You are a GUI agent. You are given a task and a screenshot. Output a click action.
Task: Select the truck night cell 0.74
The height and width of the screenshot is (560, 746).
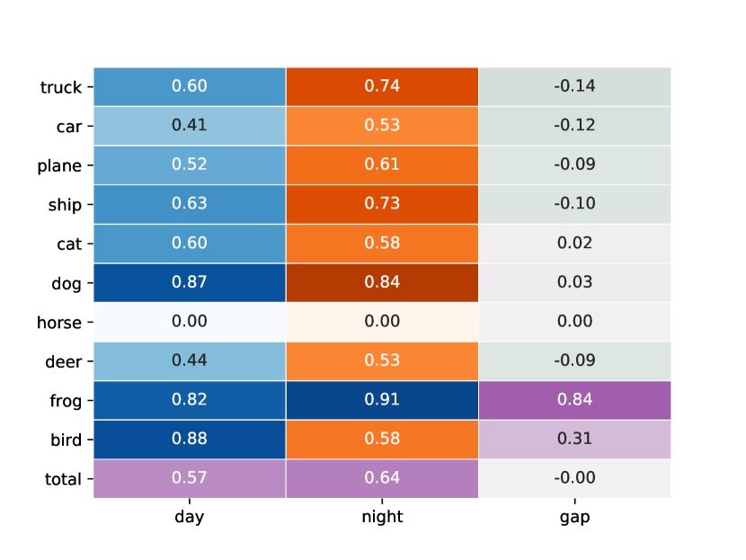[x=382, y=86]
